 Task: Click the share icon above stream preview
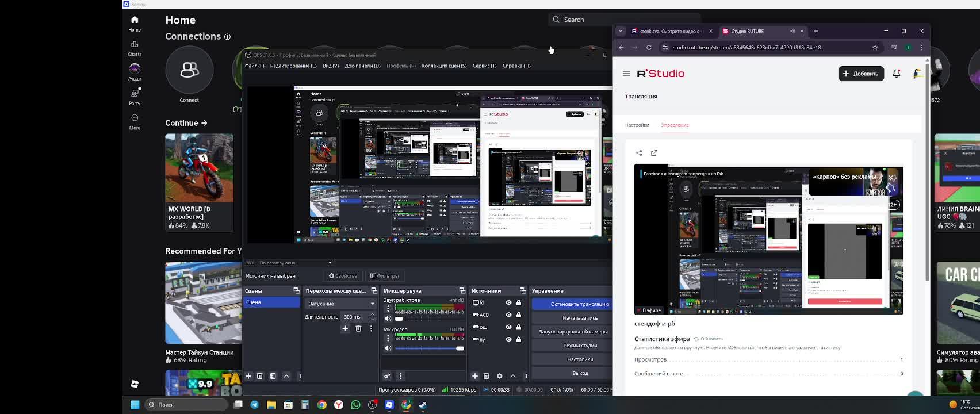[639, 153]
